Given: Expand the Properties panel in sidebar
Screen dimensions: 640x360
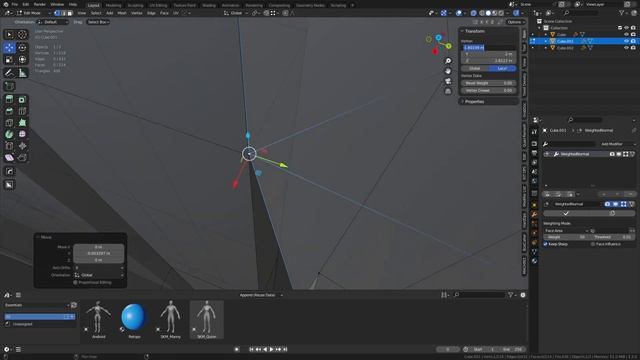Looking at the screenshot, I should pyautogui.click(x=474, y=102).
